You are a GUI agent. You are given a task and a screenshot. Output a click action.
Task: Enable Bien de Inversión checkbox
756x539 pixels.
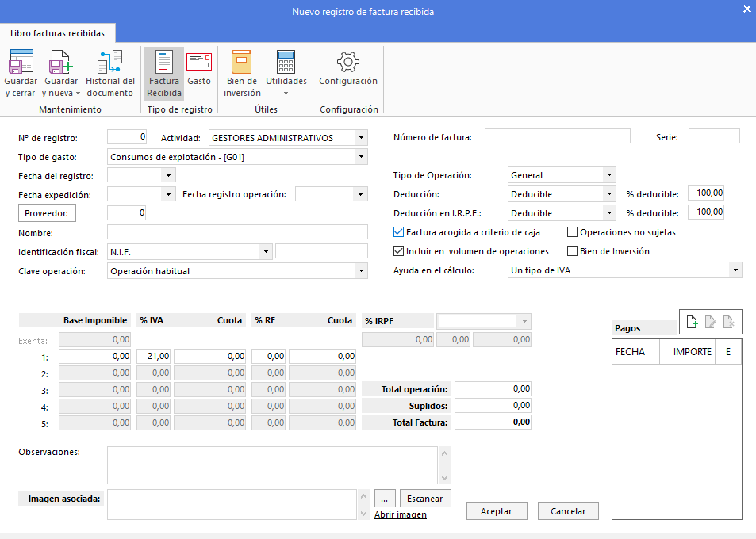coord(572,251)
